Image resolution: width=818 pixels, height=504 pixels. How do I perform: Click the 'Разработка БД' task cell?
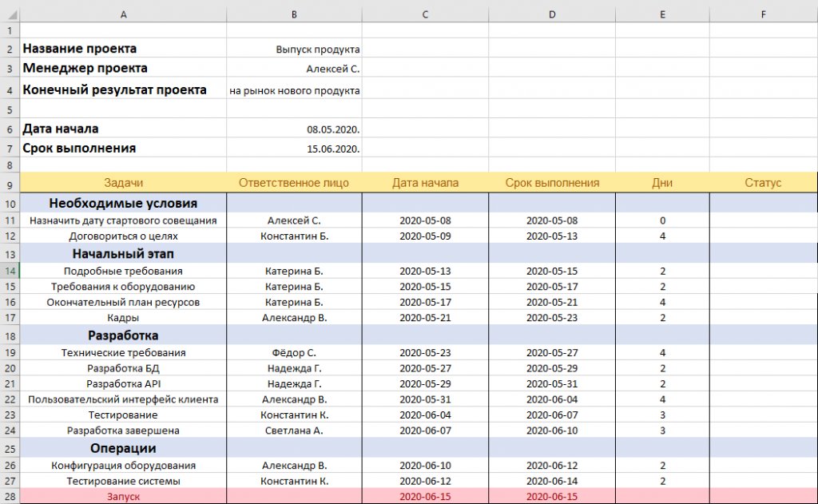click(123, 368)
